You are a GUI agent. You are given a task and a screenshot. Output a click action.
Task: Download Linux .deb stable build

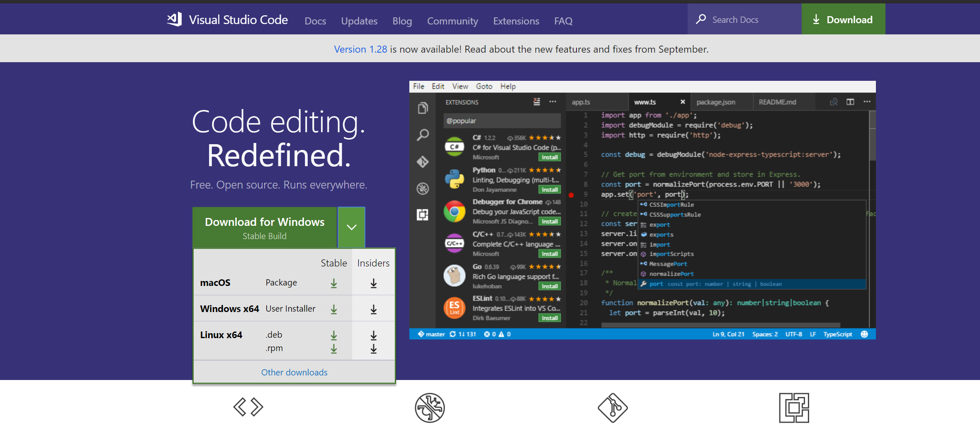[x=334, y=335]
